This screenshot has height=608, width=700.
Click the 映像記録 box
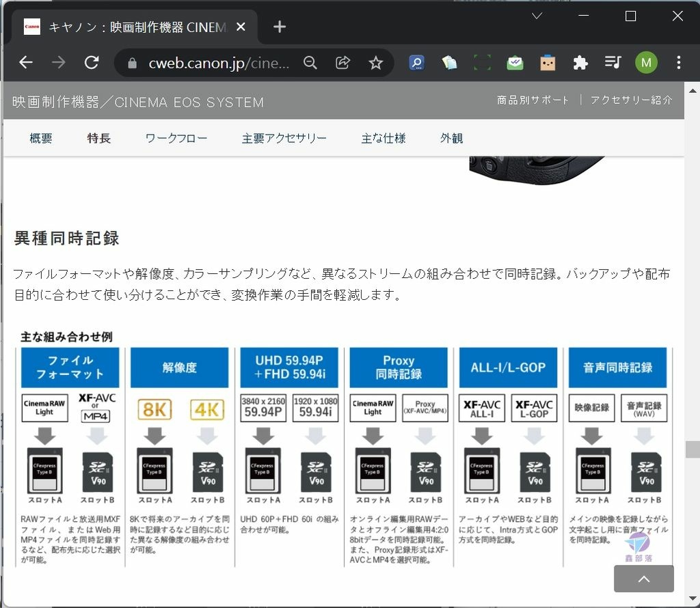591,408
